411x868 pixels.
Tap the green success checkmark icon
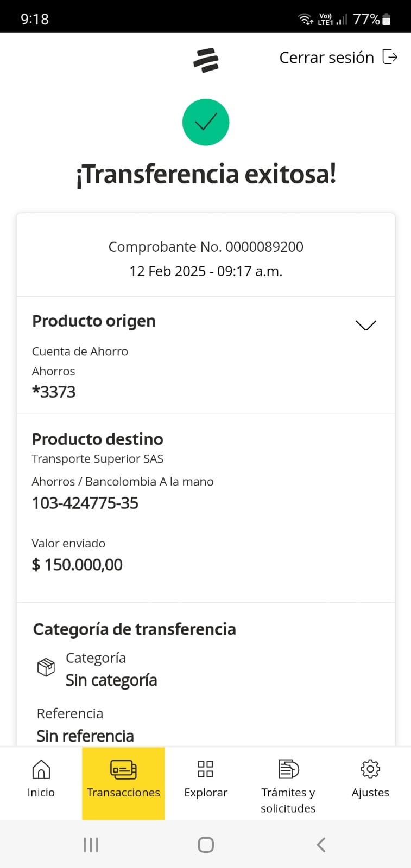click(x=206, y=122)
